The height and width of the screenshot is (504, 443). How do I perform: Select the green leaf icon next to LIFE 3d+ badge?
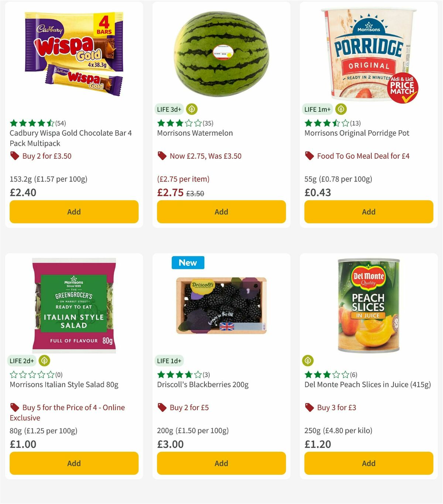pos(191,109)
